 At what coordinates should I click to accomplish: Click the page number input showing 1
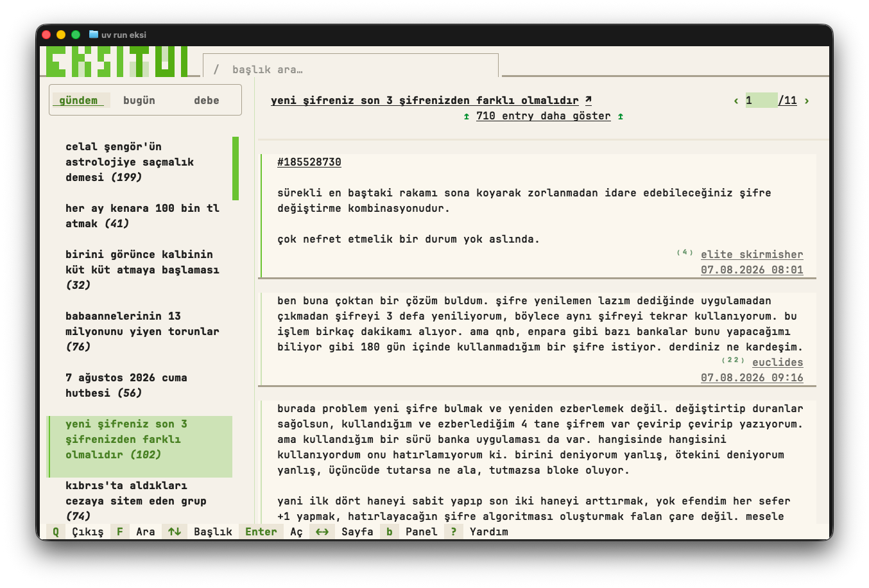[761, 100]
